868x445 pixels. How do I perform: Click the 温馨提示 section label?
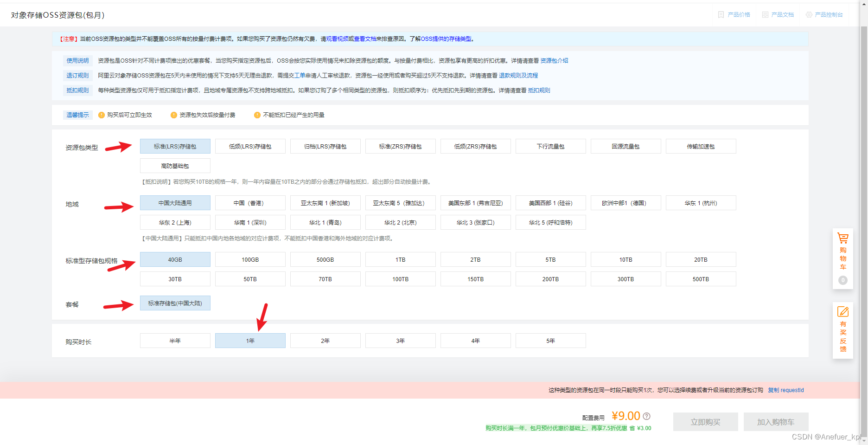click(x=77, y=115)
